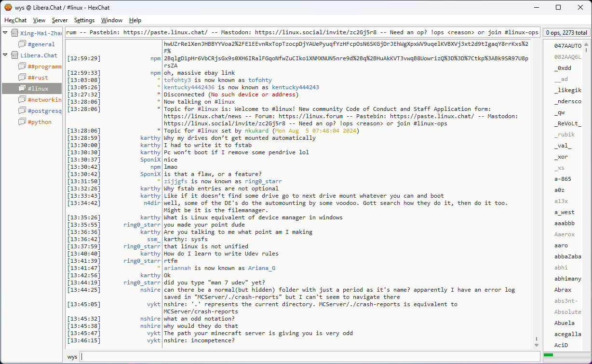Click the green lag meter bar
The width and height of the screenshot is (592, 364).
pyautogui.click(x=549, y=355)
